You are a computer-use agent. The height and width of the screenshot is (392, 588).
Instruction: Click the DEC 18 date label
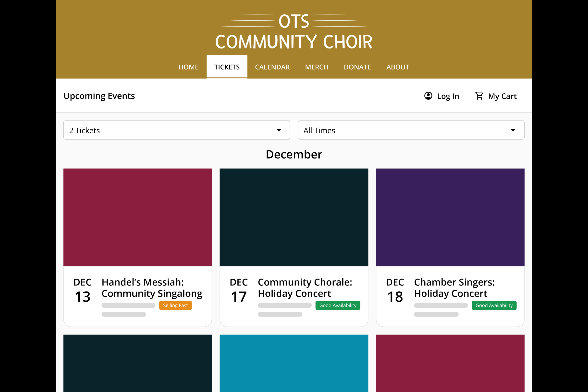pyautogui.click(x=395, y=290)
